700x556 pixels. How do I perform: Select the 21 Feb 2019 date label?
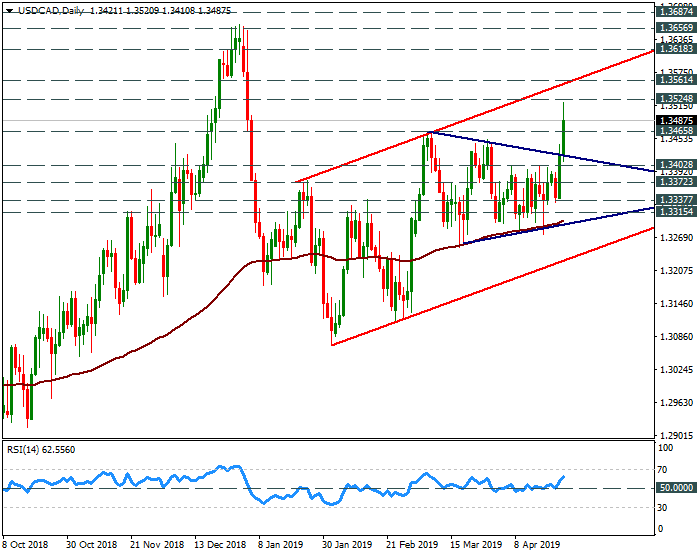click(x=410, y=545)
